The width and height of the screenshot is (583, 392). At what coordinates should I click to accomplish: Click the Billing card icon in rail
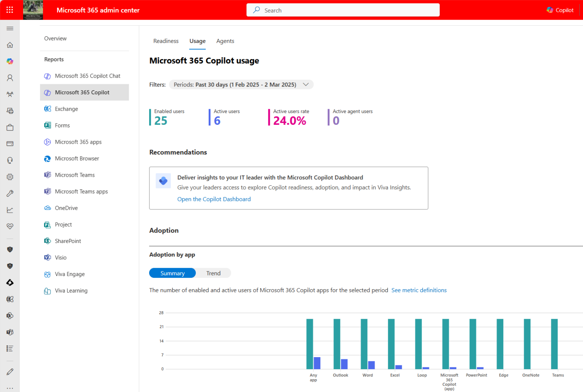point(10,144)
